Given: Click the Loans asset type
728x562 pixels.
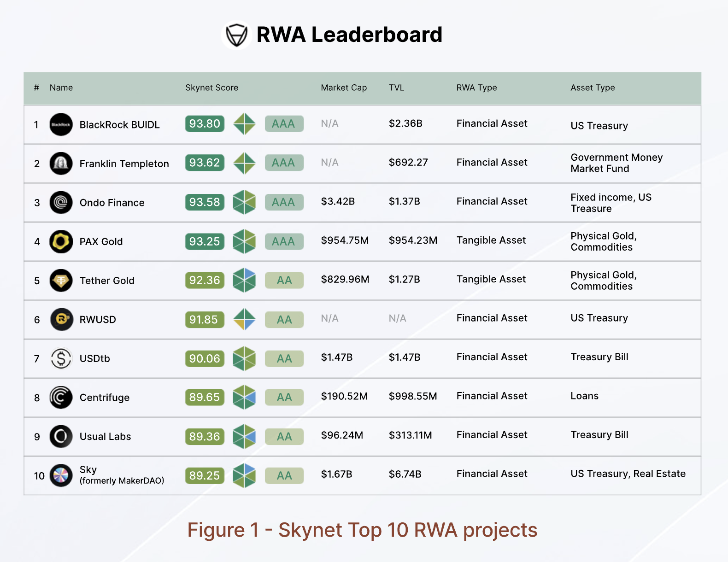Looking at the screenshot, I should pyautogui.click(x=584, y=396).
